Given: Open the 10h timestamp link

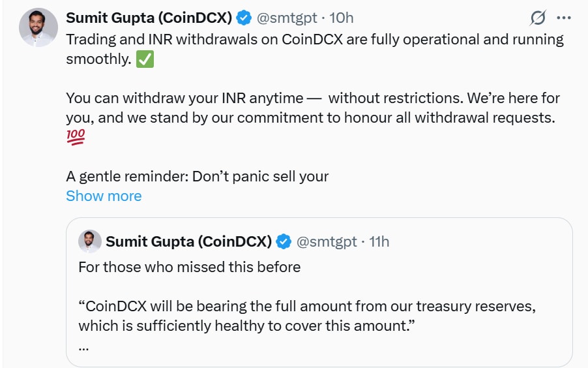Looking at the screenshot, I should (x=342, y=18).
